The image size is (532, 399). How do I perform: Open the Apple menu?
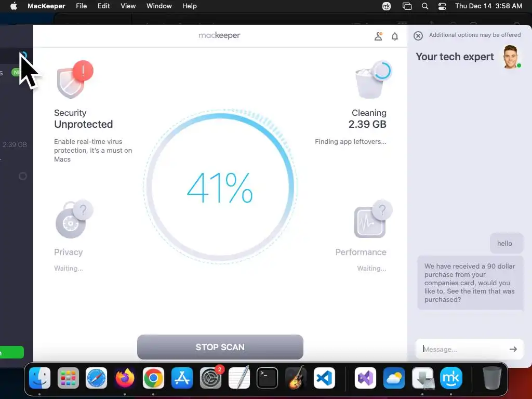point(14,6)
